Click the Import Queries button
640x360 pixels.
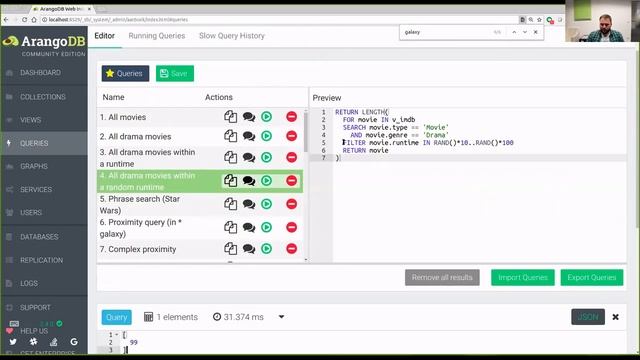coord(523,278)
